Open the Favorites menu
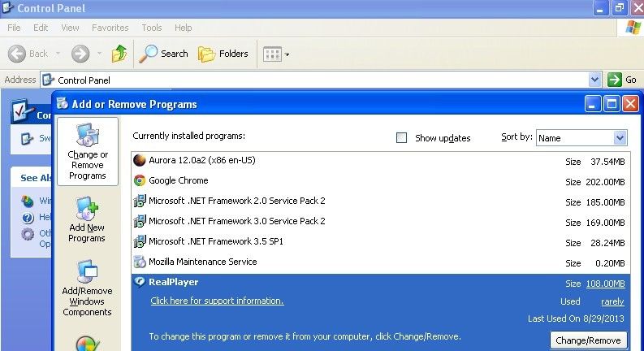The height and width of the screenshot is (351, 644). pos(110,28)
